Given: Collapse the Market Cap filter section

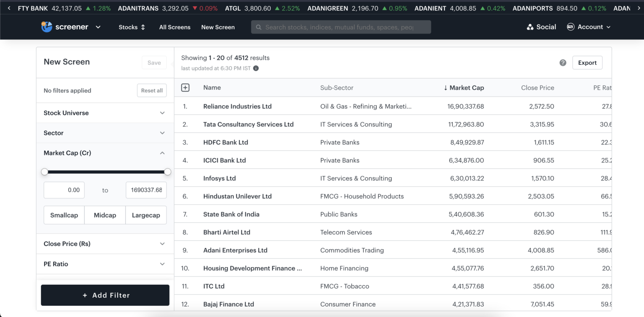Looking at the screenshot, I should click(x=162, y=153).
